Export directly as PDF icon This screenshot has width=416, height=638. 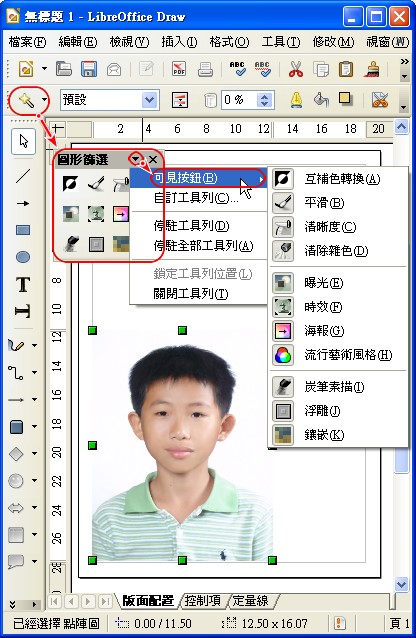point(179,69)
